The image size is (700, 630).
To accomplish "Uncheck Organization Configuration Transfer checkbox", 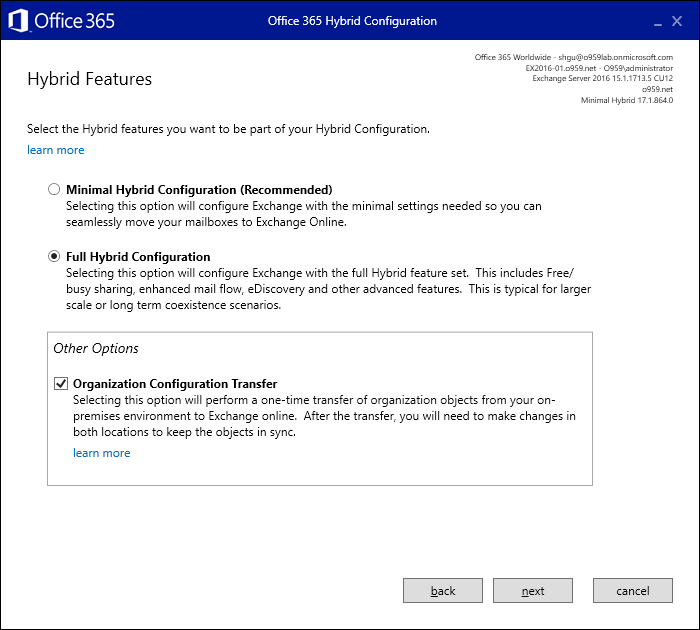I will tap(61, 384).
